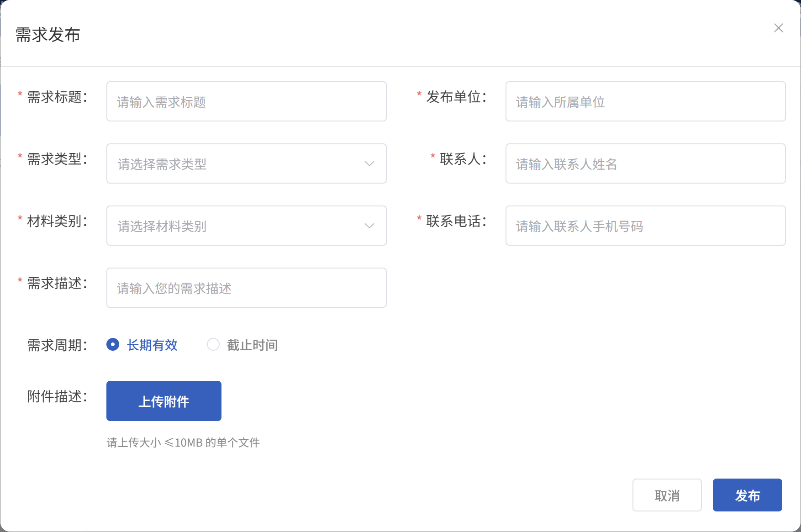Click the 取消 button
This screenshot has width=801, height=532.
[667, 495]
